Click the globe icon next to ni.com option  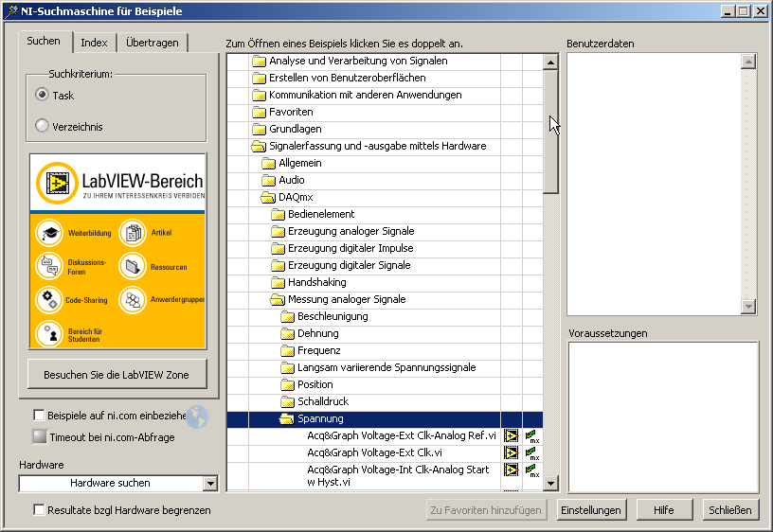(198, 417)
